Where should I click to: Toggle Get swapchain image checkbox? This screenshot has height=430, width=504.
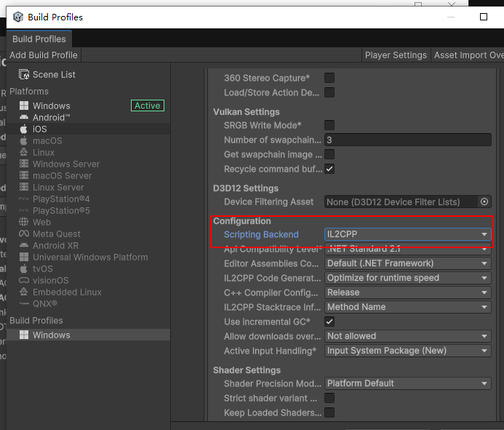coord(329,154)
